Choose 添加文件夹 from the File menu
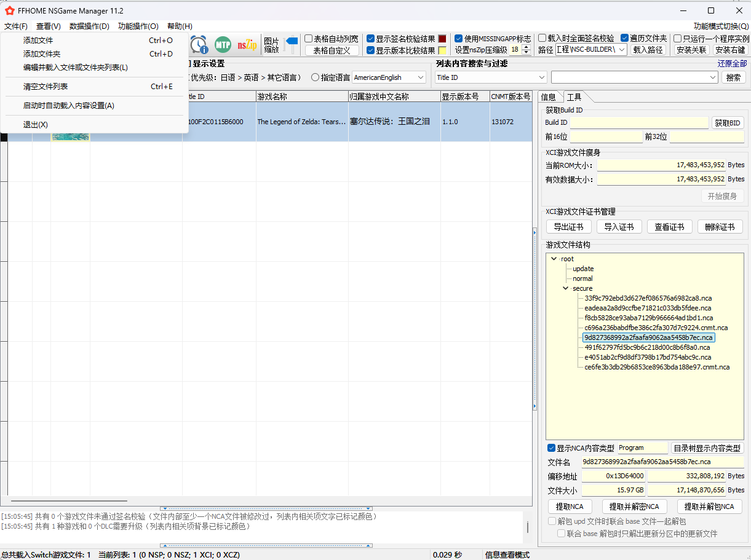 (x=42, y=54)
